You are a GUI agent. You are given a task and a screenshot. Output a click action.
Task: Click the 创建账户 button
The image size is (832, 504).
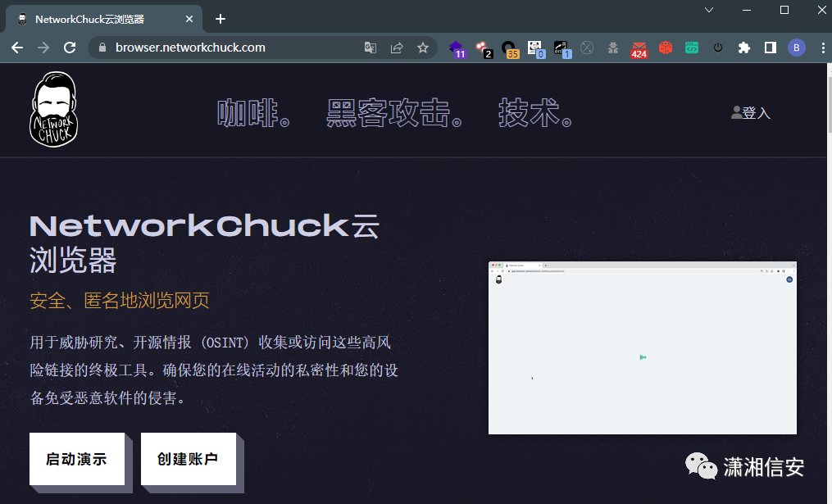189,459
